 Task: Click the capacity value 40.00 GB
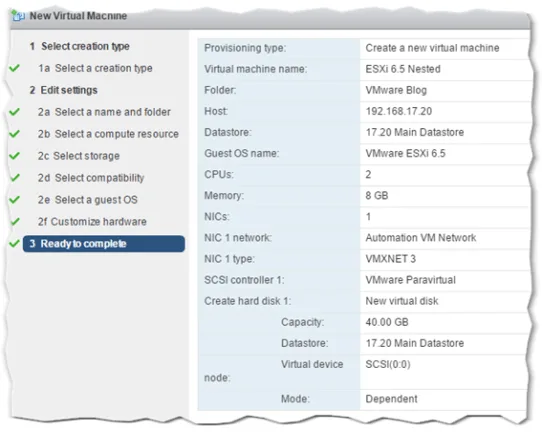[x=387, y=322]
